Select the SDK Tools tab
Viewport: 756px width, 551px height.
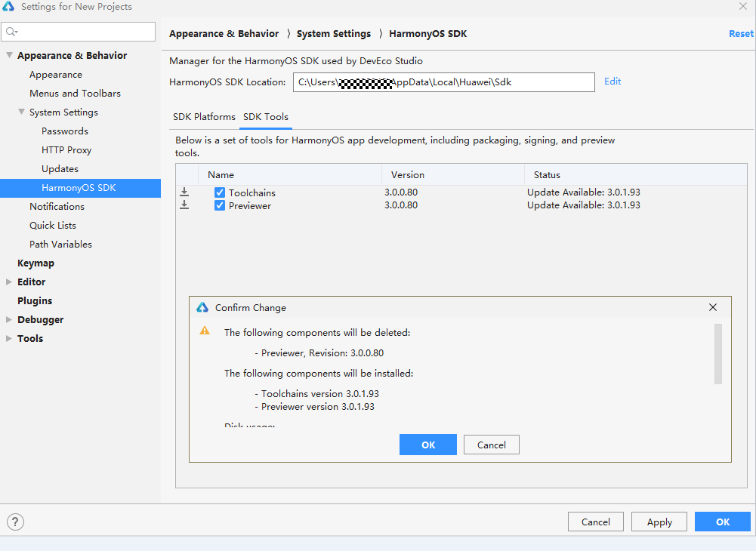click(x=266, y=117)
